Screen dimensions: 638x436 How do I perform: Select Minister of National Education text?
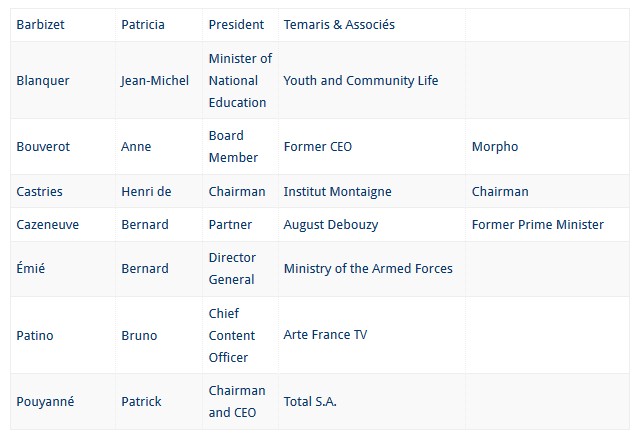click(240, 81)
